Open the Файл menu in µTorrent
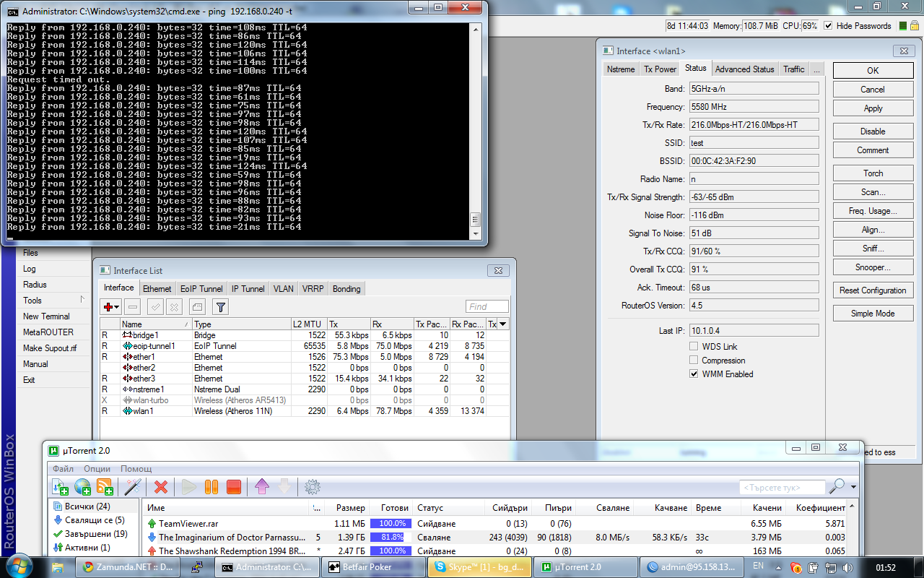924x578 pixels. 64,469
